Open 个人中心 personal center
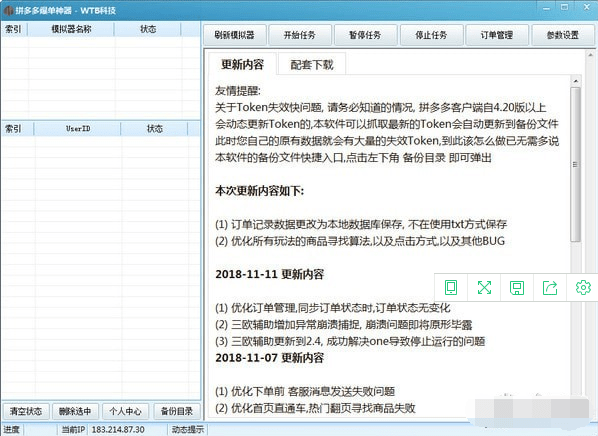 point(125,411)
